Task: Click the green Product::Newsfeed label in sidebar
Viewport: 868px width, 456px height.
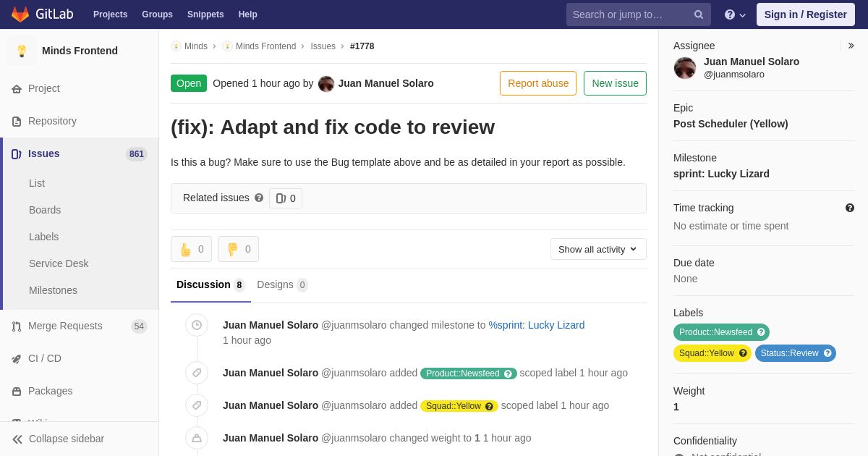Action: [715, 332]
